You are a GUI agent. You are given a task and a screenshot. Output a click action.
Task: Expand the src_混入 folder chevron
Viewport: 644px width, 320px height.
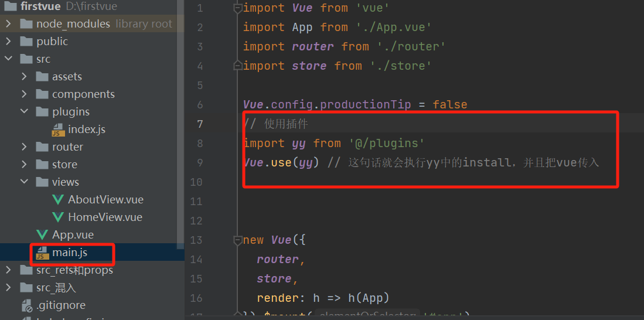click(x=8, y=288)
